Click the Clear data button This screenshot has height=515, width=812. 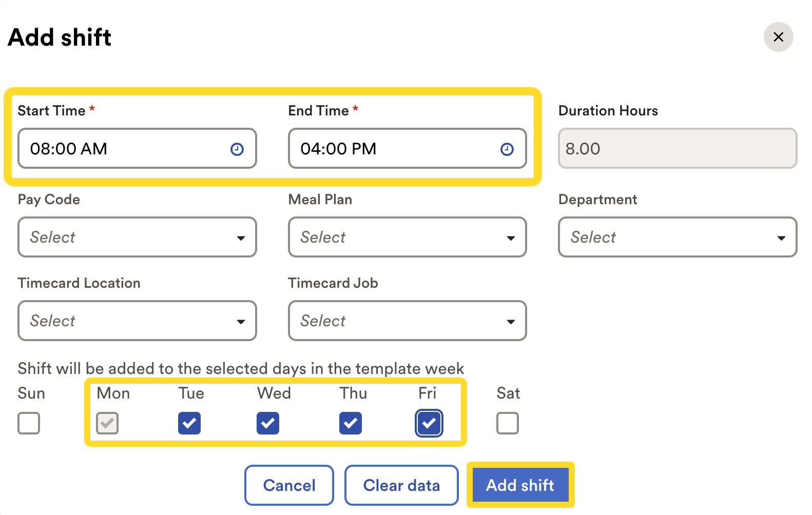401,485
